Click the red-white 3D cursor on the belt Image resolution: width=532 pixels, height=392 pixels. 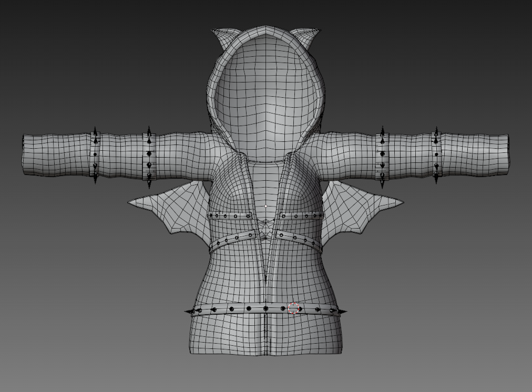[x=294, y=308]
